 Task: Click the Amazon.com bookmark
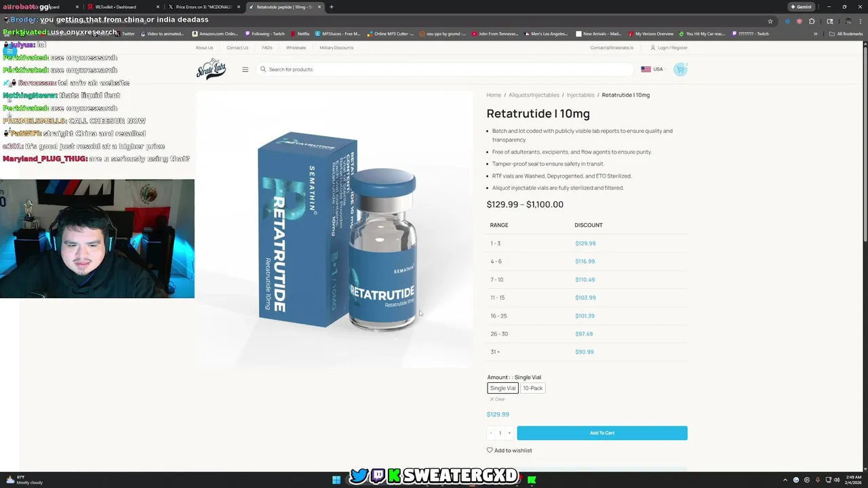click(215, 34)
